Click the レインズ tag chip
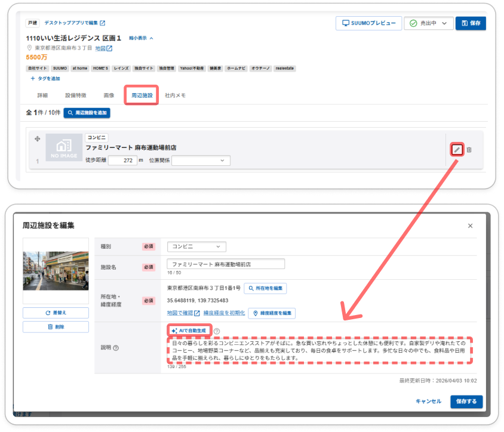Image resolution: width=504 pixels, height=432 pixels. point(121,69)
